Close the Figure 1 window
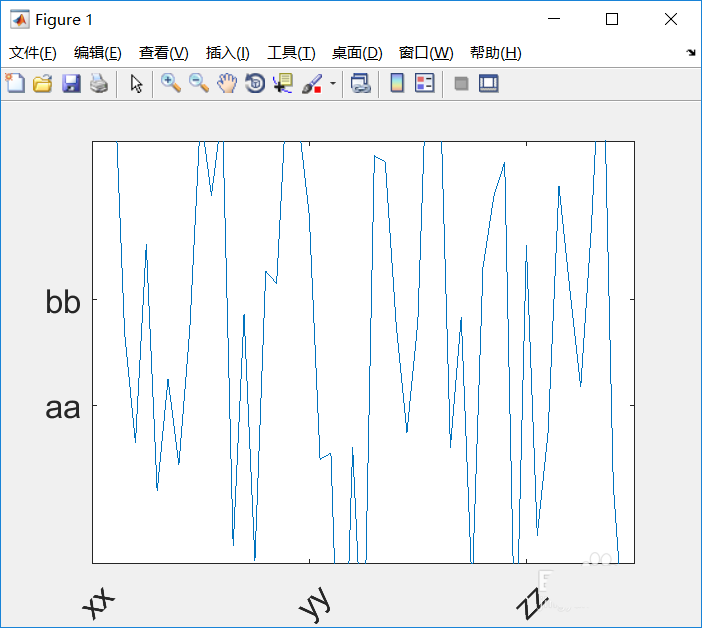702x628 pixels. click(671, 19)
